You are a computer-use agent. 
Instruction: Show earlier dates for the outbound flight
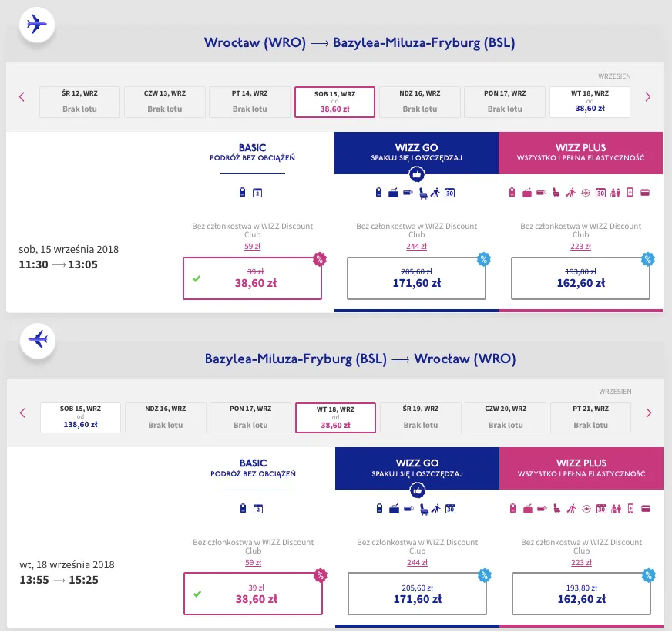[22, 97]
